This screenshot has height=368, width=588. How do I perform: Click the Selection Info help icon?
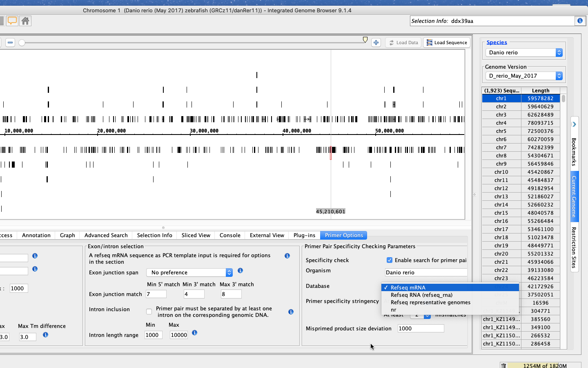(x=580, y=21)
